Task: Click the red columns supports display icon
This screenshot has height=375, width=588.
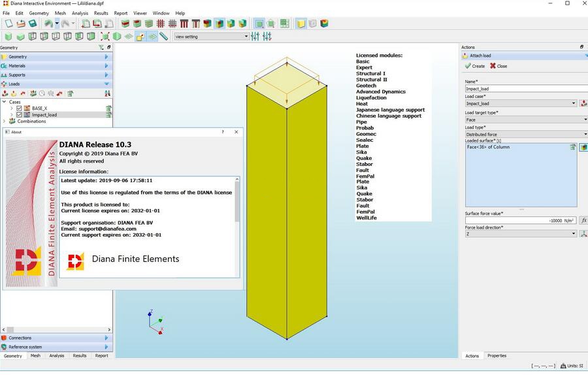Action: (x=184, y=24)
